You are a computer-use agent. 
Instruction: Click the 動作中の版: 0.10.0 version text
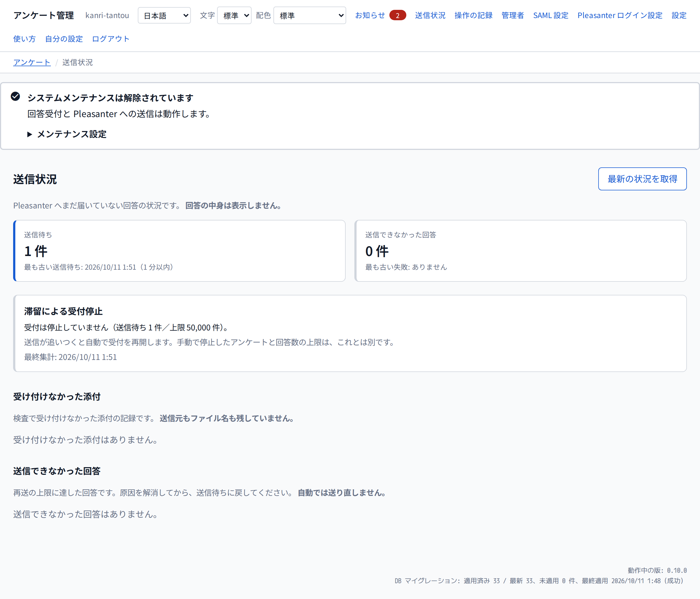657,570
